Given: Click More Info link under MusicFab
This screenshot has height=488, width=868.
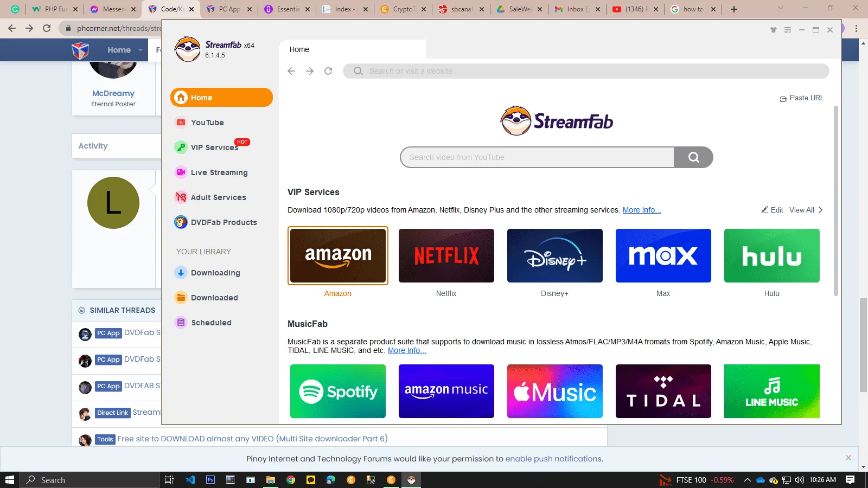Looking at the screenshot, I should [x=407, y=350].
